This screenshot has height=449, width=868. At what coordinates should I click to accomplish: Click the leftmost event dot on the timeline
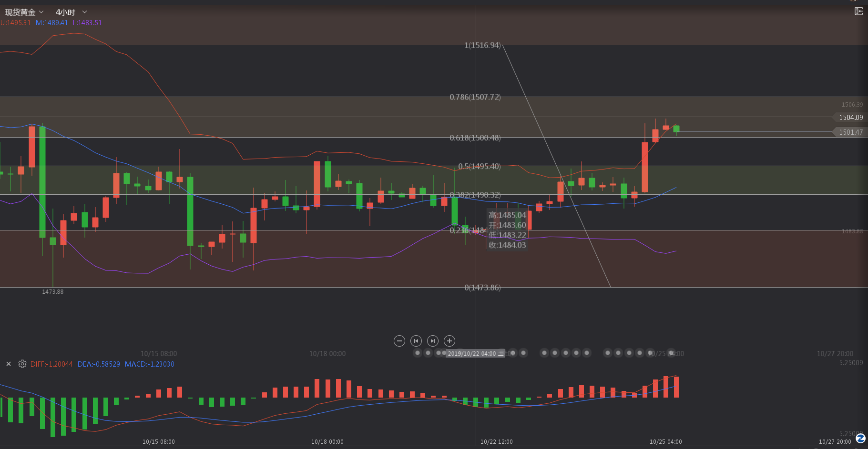click(x=418, y=353)
